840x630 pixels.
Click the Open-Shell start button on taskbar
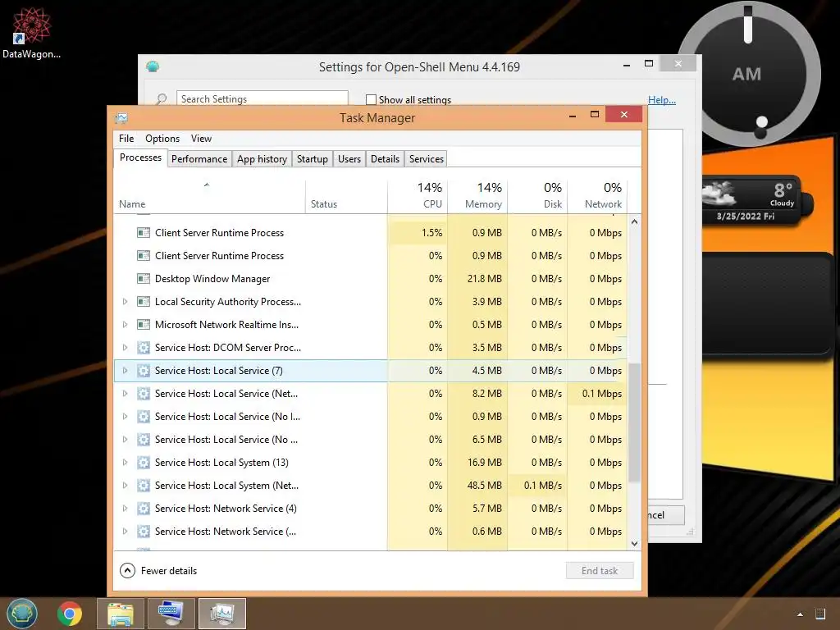tap(22, 613)
